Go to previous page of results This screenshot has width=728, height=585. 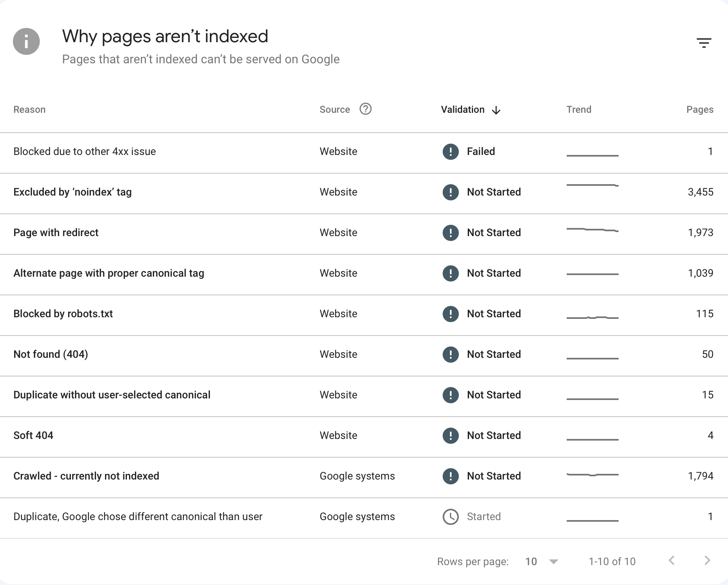click(x=672, y=561)
